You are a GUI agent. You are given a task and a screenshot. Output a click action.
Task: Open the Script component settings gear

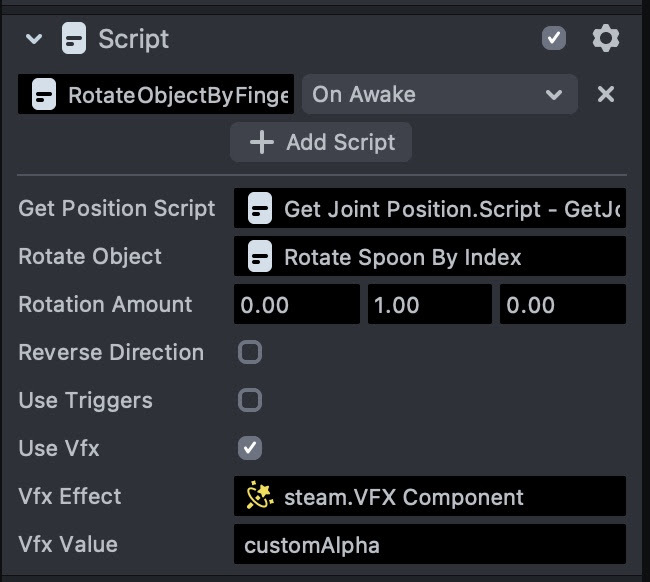605,39
